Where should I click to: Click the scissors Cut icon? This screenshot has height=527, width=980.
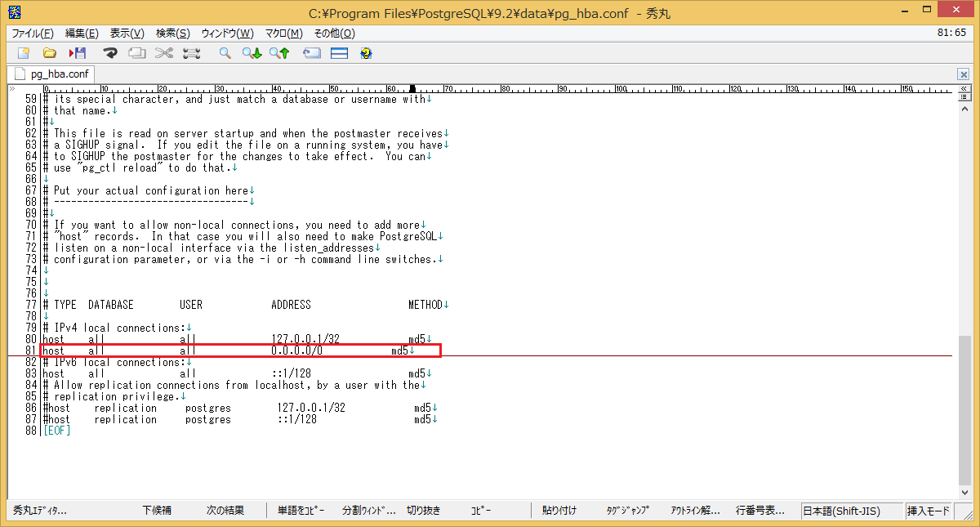(164, 53)
